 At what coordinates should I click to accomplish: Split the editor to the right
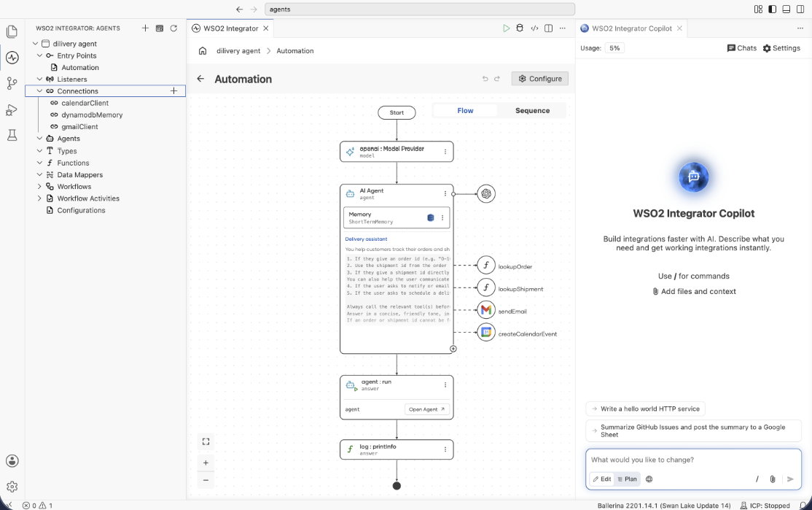(x=548, y=28)
